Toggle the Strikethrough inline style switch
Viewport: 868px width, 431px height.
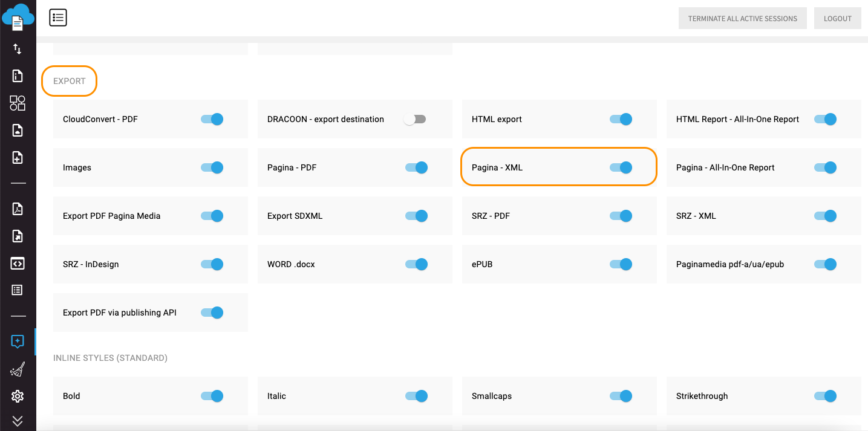tap(826, 396)
